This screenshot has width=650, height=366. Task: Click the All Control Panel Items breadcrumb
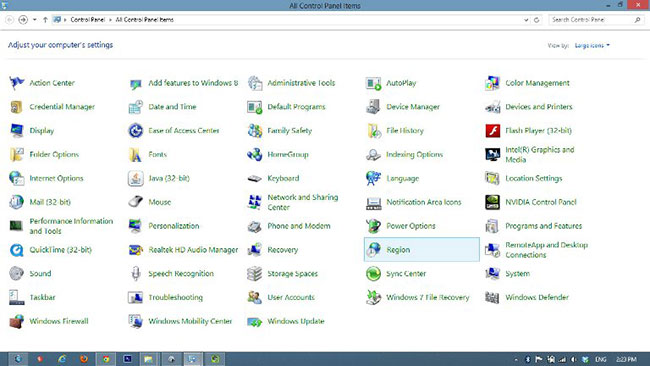(144, 19)
